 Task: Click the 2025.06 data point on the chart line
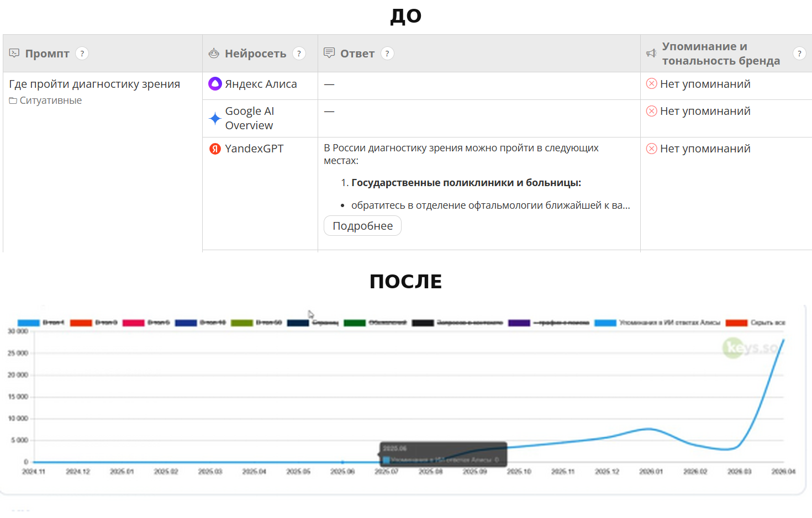(x=342, y=462)
